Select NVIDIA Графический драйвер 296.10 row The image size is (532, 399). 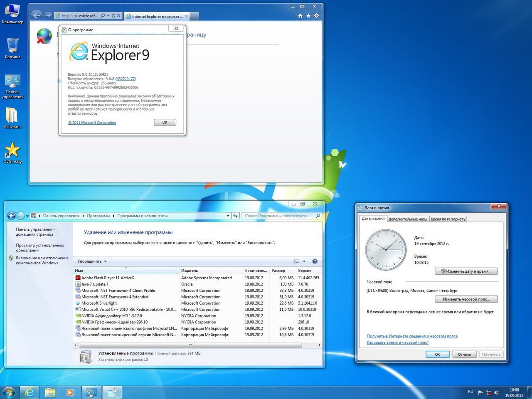point(197,322)
